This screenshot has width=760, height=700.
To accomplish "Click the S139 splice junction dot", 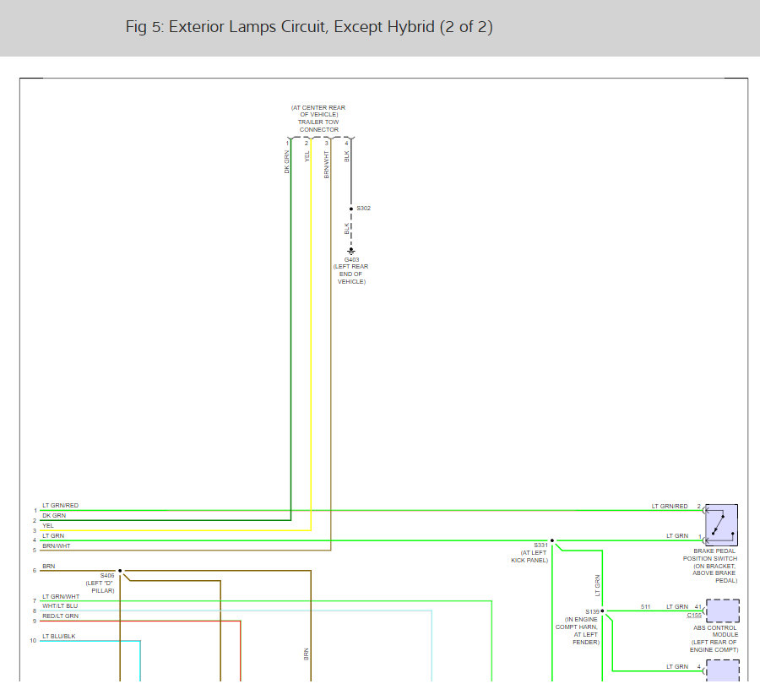I will pyautogui.click(x=602, y=610).
